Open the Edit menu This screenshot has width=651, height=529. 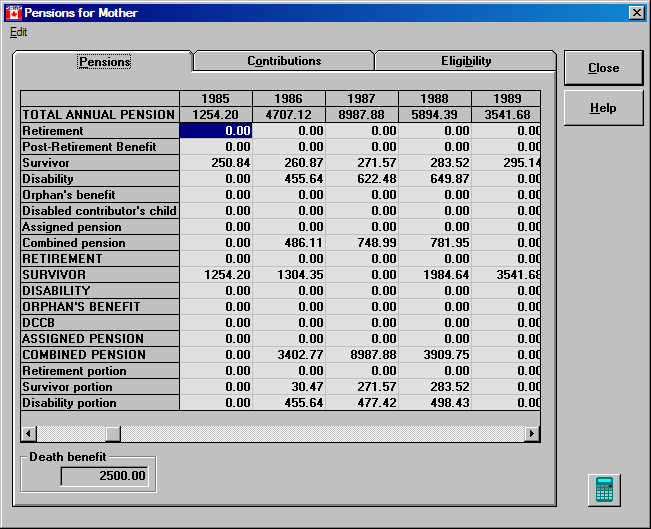(x=19, y=32)
